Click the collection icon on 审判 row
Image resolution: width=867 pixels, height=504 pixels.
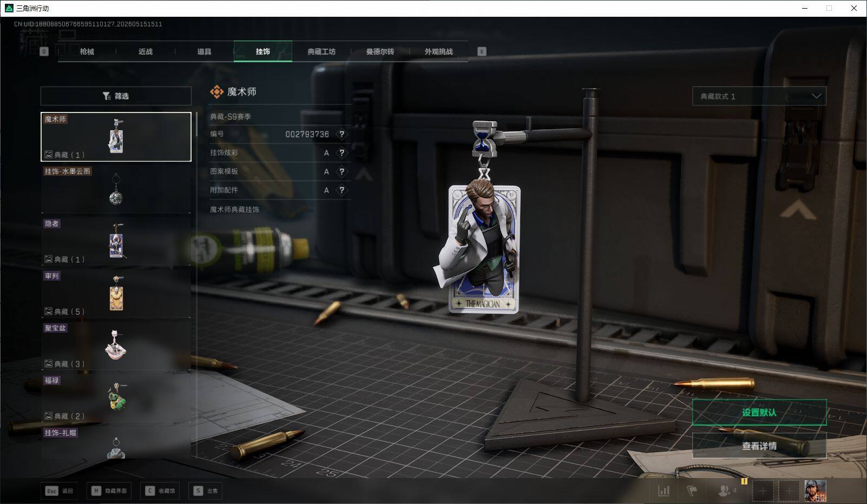(48, 311)
